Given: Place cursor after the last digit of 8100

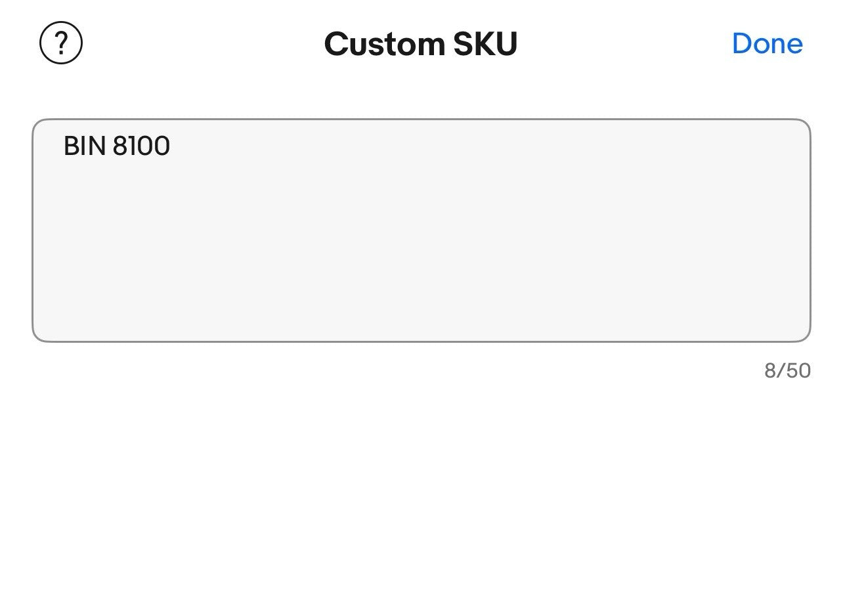Looking at the screenshot, I should (171, 146).
